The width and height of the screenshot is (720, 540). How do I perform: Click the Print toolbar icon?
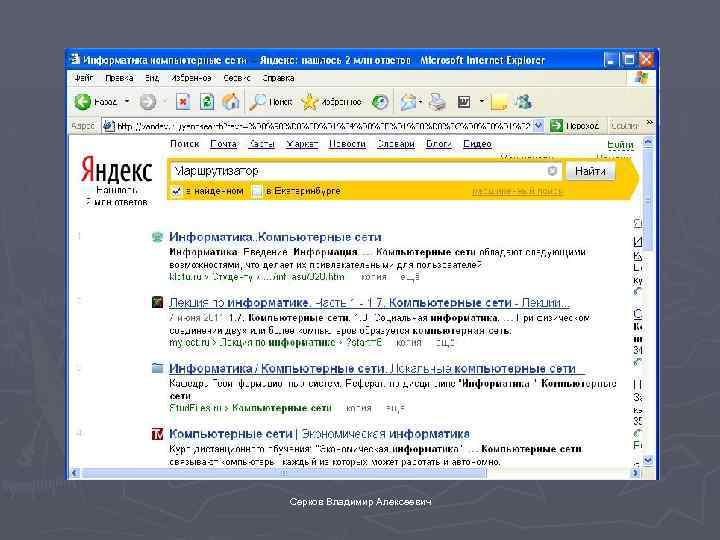coord(437,102)
